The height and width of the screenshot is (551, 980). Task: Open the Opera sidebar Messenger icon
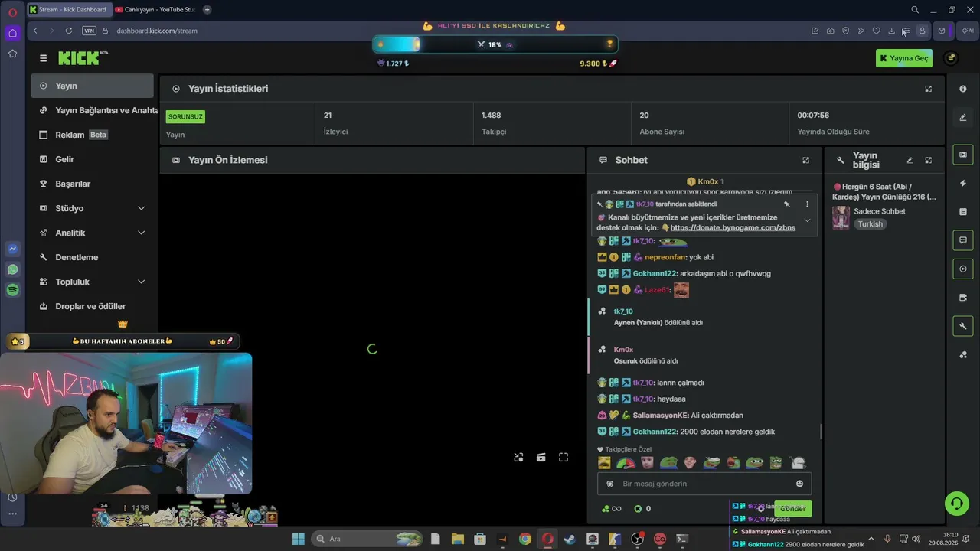pos(12,249)
